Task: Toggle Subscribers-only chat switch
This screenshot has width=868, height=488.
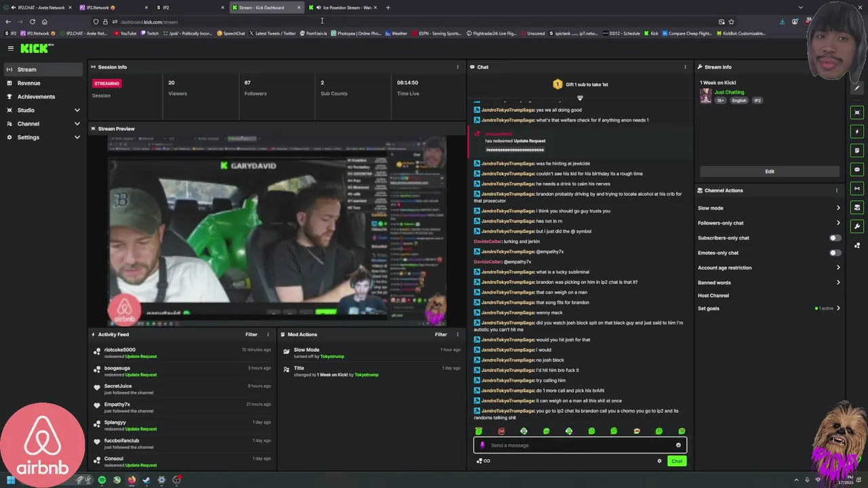Action: [835, 238]
